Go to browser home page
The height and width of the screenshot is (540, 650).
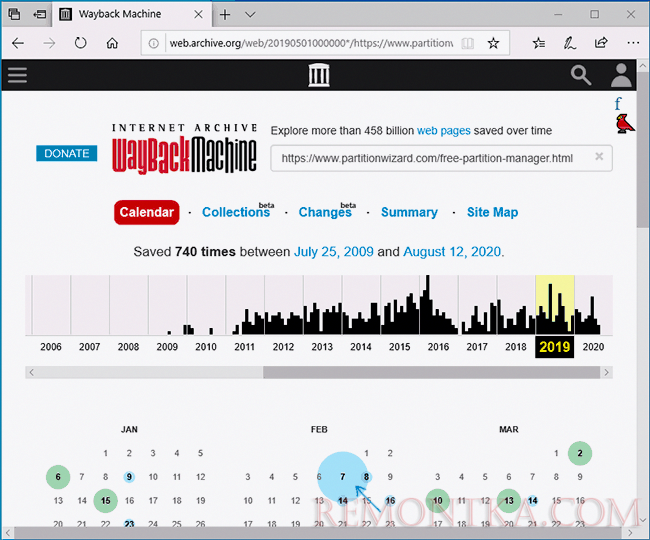click(x=112, y=43)
